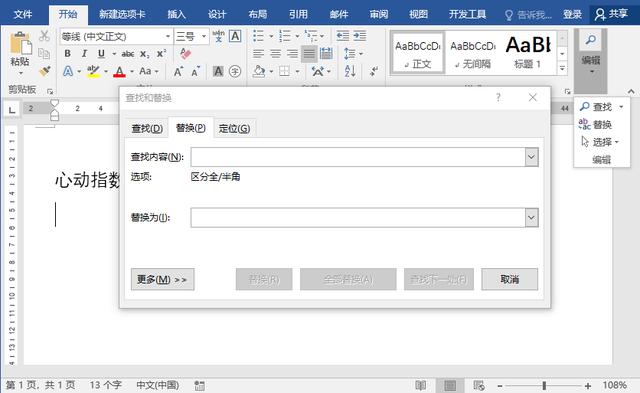The height and width of the screenshot is (393, 640).
Task: Click the Distributed alignment icon
Action: click(x=326, y=53)
